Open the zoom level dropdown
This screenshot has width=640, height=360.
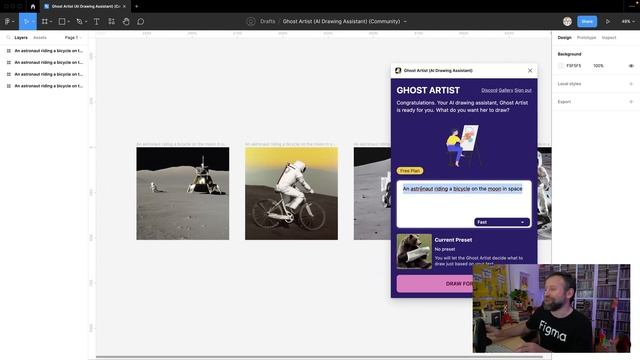point(628,21)
